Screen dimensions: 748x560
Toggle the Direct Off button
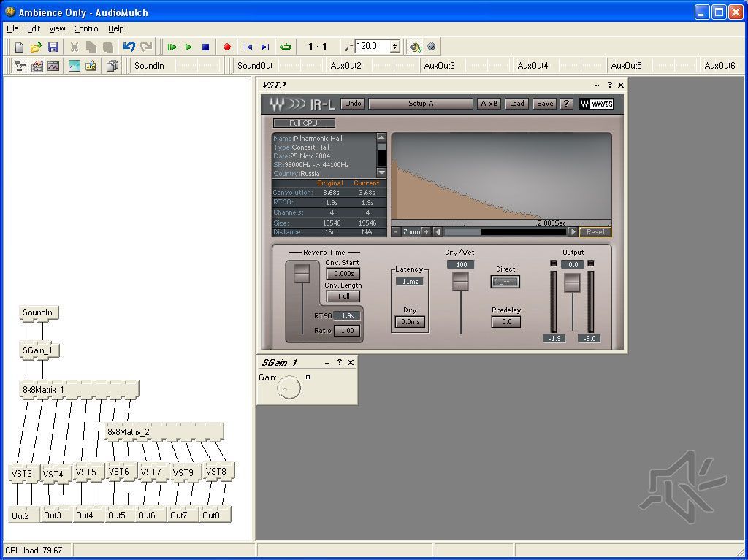coord(505,282)
